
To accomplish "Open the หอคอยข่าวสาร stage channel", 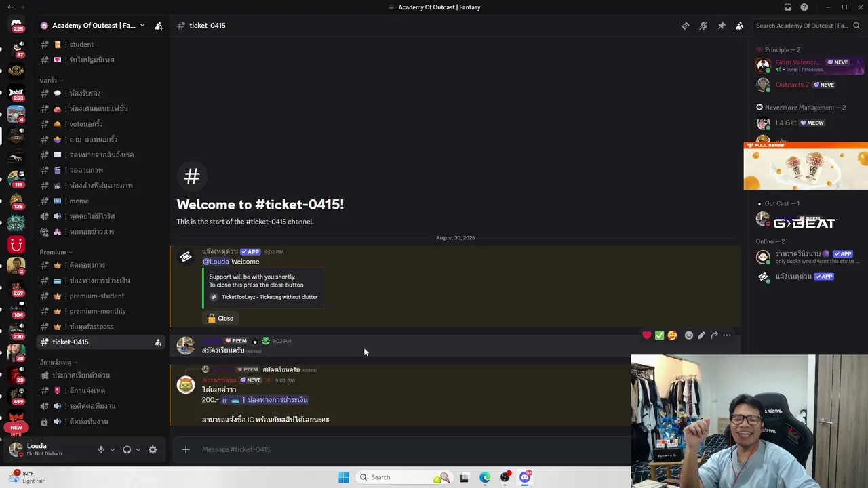I will [x=92, y=232].
